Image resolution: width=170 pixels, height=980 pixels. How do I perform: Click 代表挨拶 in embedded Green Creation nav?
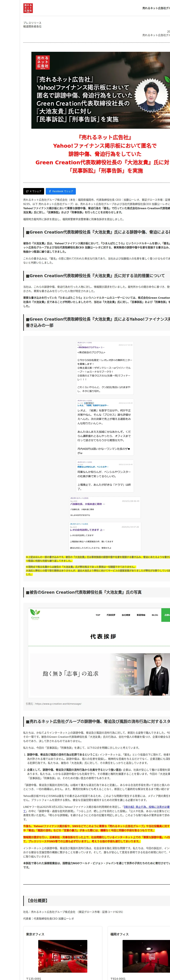pyautogui.click(x=111, y=615)
